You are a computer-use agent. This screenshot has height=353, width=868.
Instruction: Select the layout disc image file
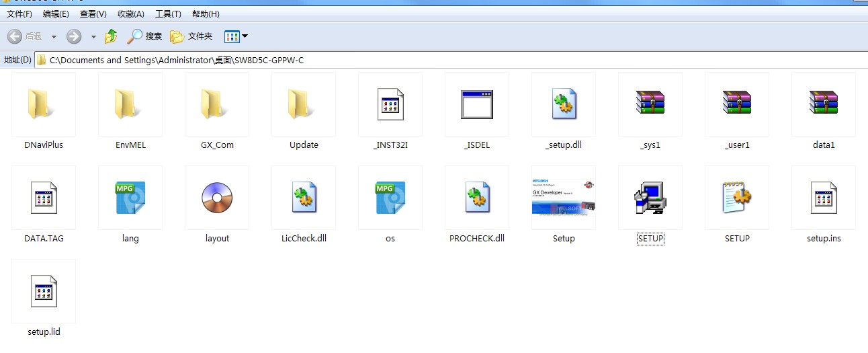[217, 198]
